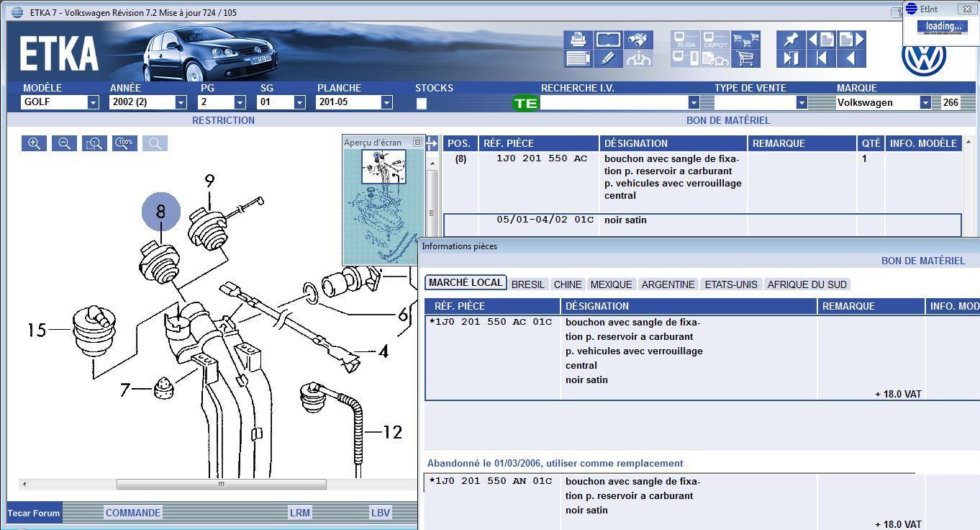Select the MEXIQUE tab
The height and width of the screenshot is (530, 980).
612,284
